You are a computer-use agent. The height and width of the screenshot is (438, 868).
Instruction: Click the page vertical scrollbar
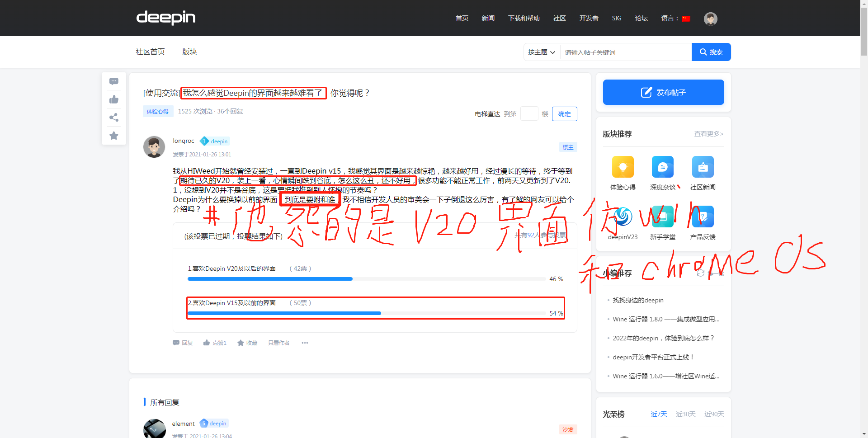coord(864,32)
